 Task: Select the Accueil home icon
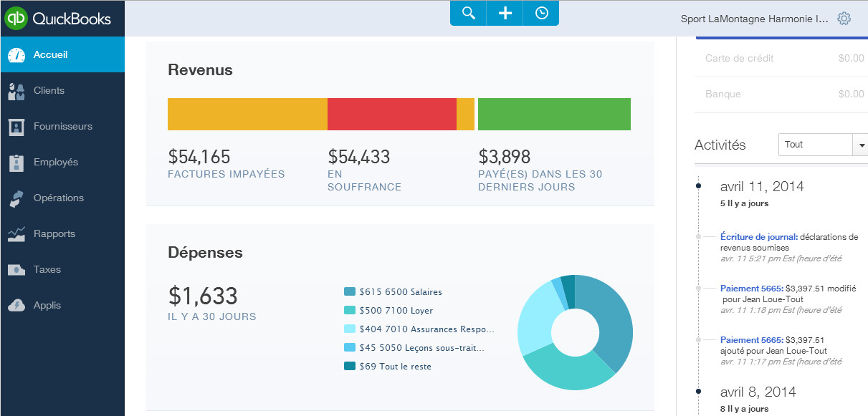click(x=16, y=54)
